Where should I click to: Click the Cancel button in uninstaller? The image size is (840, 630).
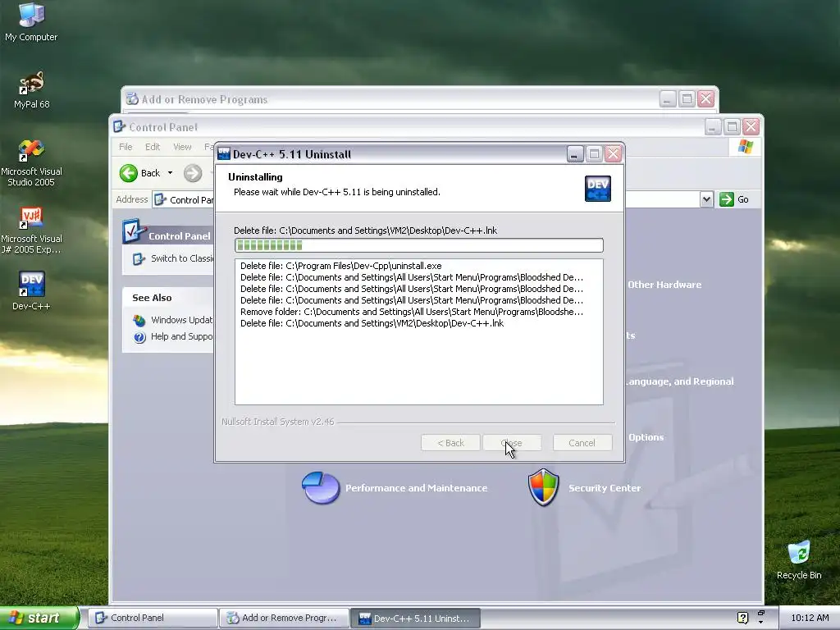point(582,442)
